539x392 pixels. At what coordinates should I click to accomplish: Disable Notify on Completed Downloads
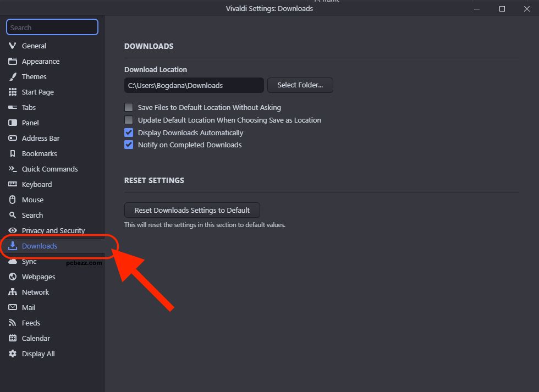click(x=129, y=145)
